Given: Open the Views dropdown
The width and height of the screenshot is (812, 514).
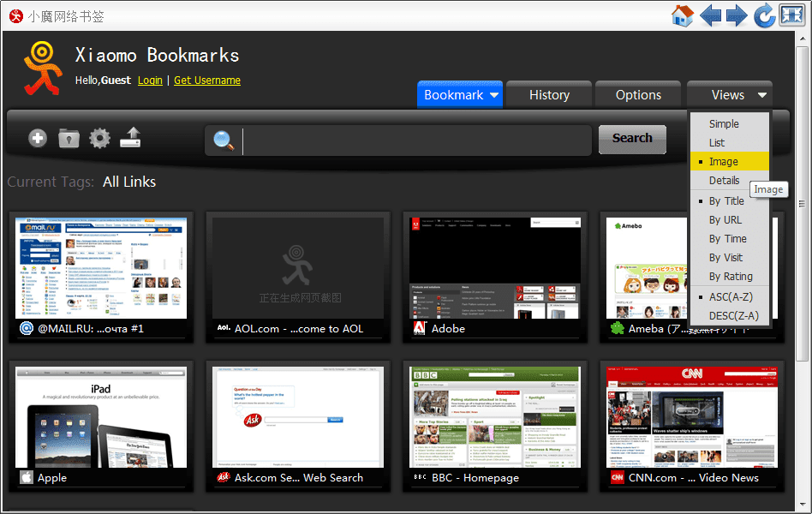Looking at the screenshot, I should pos(729,94).
